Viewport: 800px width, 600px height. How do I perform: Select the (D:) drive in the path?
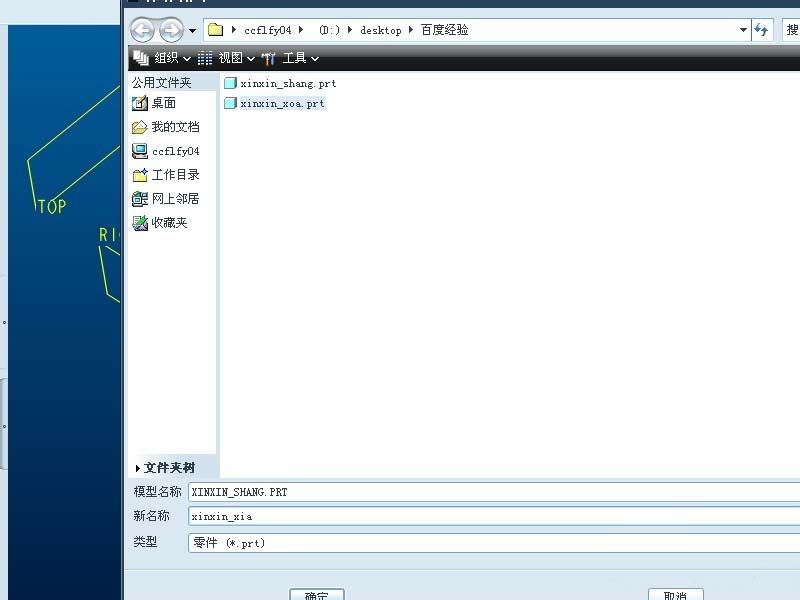329,30
